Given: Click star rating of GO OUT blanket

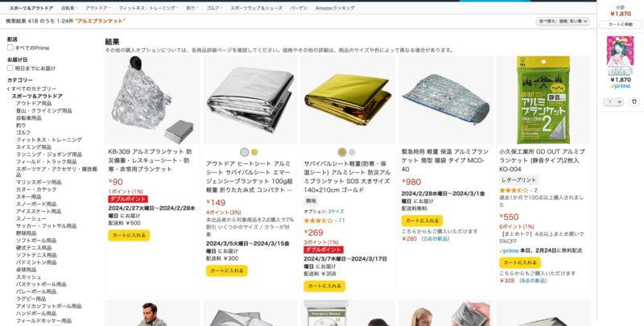Looking at the screenshot, I should [x=514, y=190].
